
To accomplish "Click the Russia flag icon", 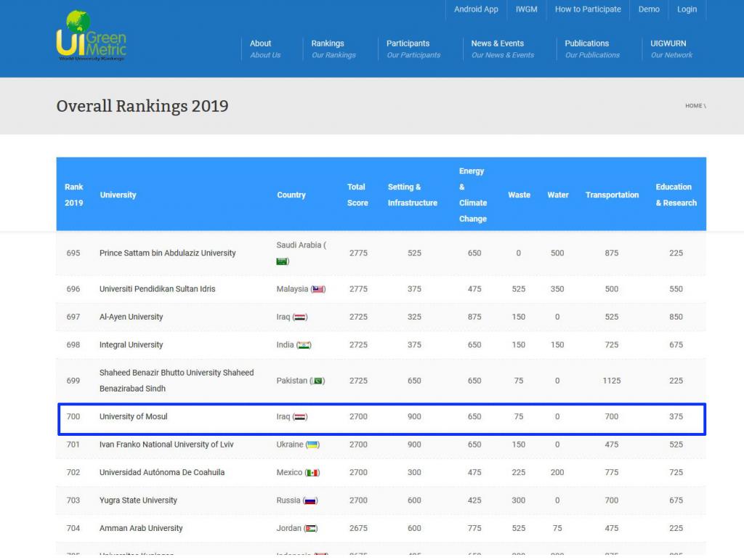I will [x=310, y=500].
